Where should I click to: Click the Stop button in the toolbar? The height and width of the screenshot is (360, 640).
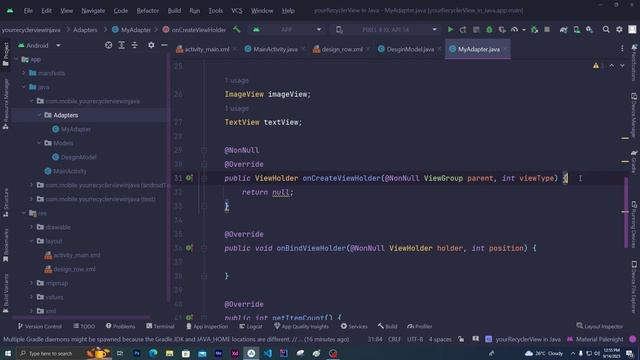[x=547, y=29]
